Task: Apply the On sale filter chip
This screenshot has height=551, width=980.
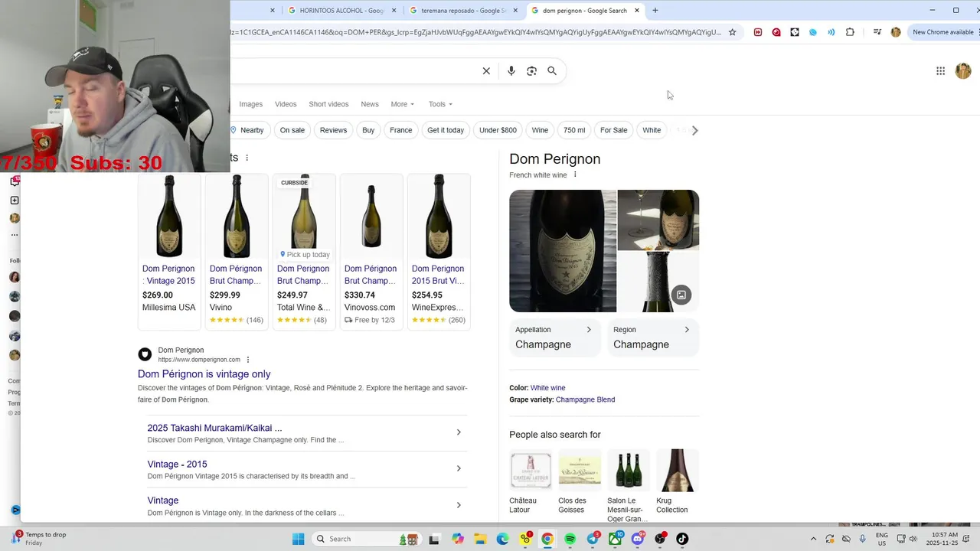Action: point(292,130)
